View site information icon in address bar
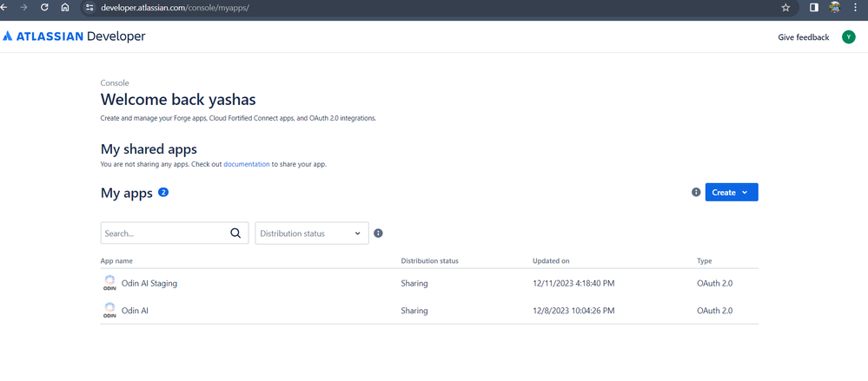This screenshot has width=868, height=381. click(x=89, y=8)
